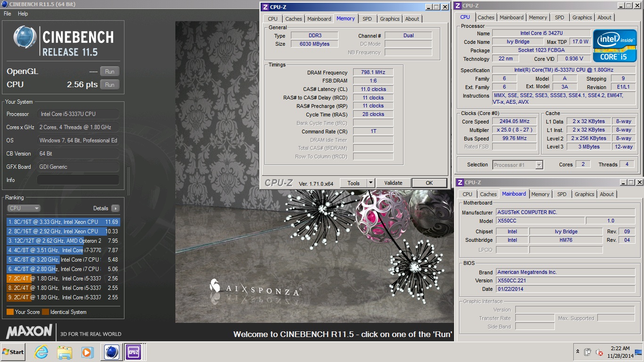Switch to Cinebench via its taskbar icon
The image size is (644, 362).
111,352
